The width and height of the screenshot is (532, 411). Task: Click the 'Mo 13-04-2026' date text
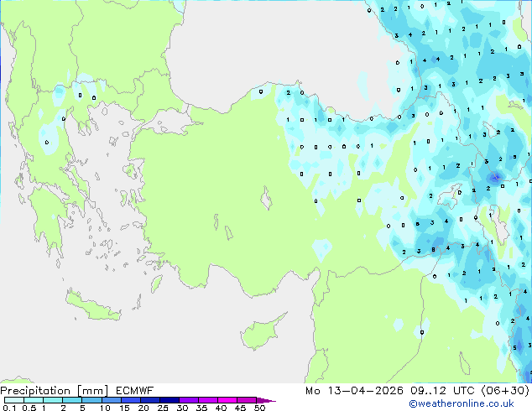click(354, 391)
